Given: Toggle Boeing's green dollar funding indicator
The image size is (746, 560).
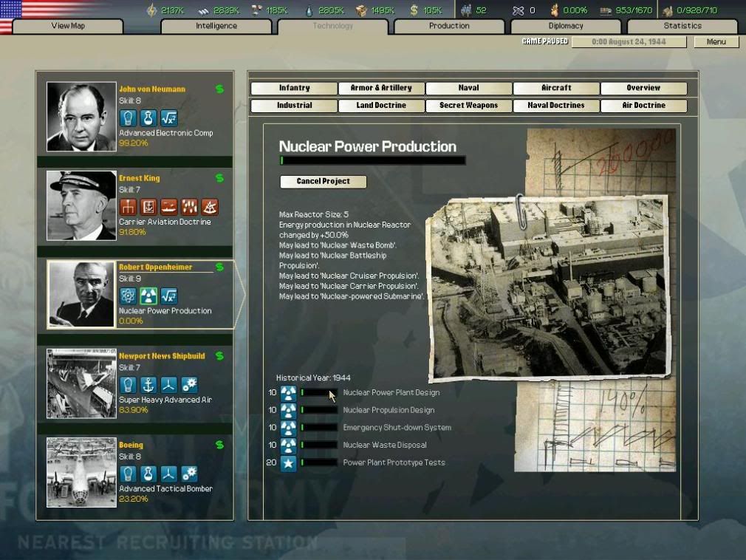Looking at the screenshot, I should 218,445.
